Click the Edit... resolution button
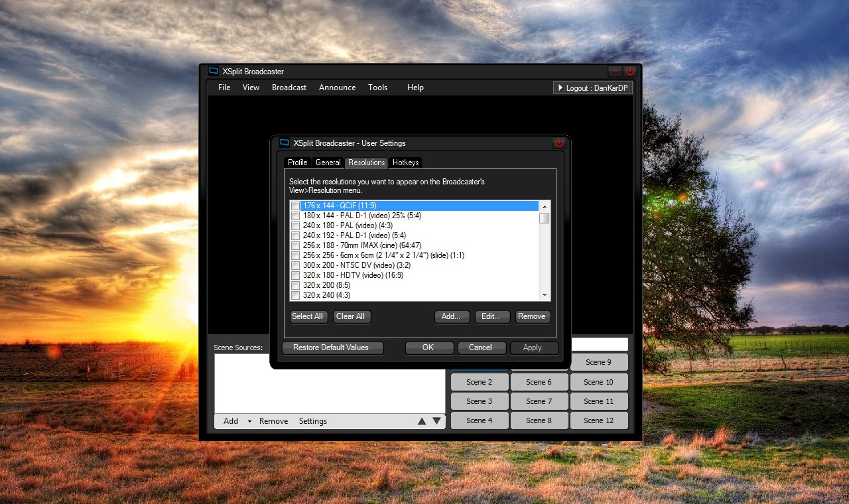The image size is (849, 504). click(x=491, y=316)
